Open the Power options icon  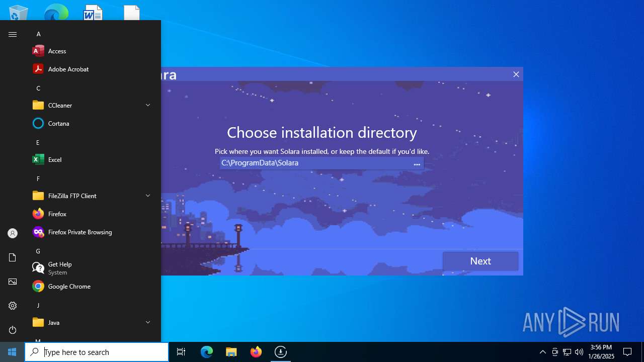click(x=13, y=330)
